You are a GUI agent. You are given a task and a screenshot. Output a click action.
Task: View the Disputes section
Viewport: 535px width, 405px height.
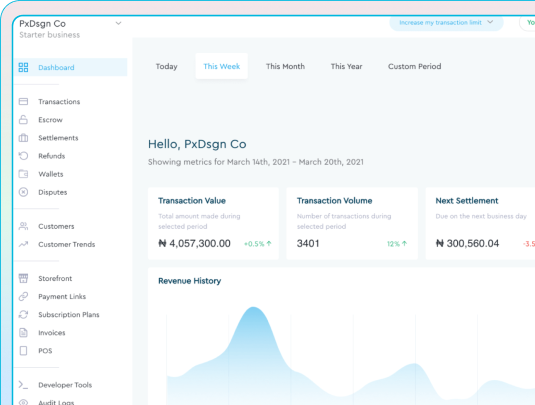pos(53,192)
